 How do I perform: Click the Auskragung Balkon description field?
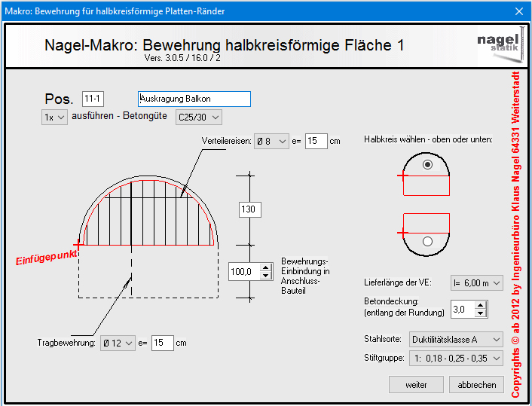(x=194, y=99)
